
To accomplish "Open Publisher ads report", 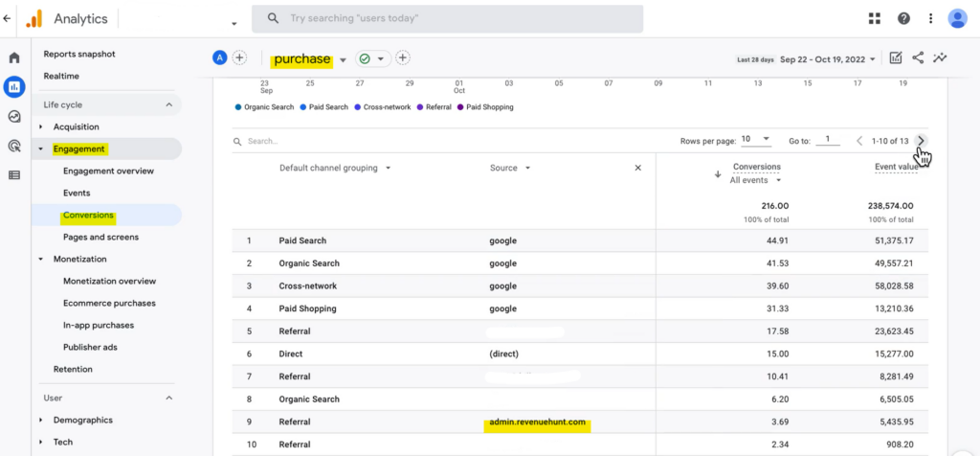I will click(90, 347).
